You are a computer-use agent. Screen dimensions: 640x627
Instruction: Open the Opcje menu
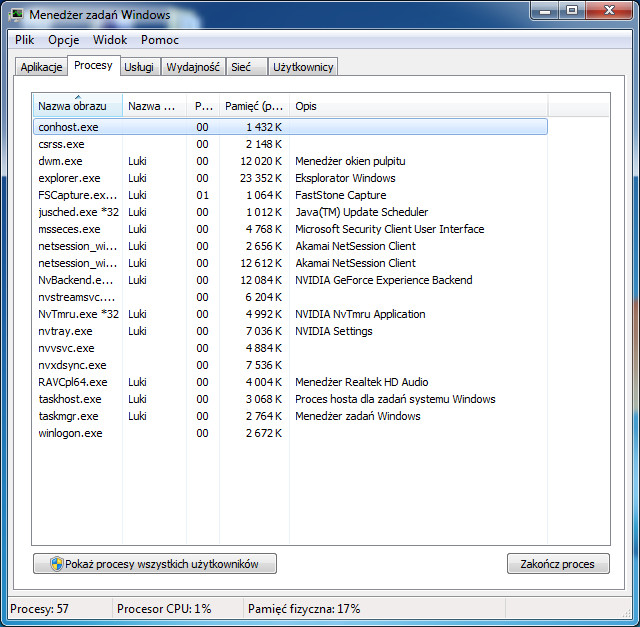coord(64,40)
